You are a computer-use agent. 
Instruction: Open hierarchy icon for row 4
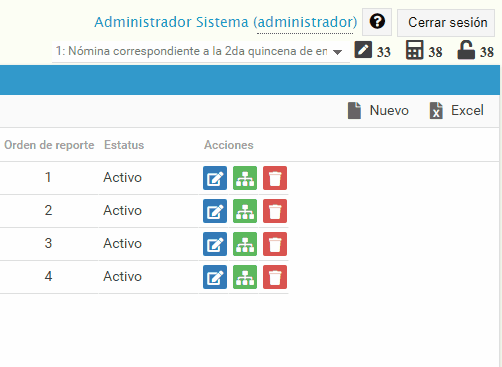tap(245, 277)
